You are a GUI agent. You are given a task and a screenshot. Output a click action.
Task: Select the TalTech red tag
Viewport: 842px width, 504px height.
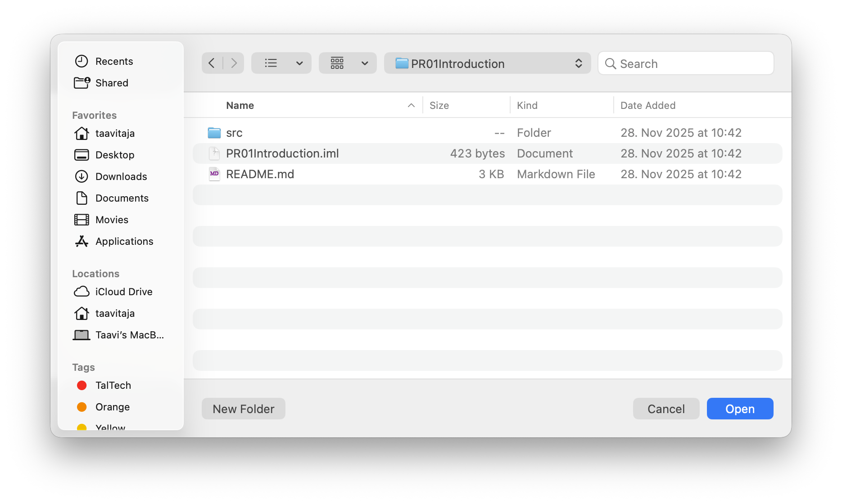click(x=113, y=385)
